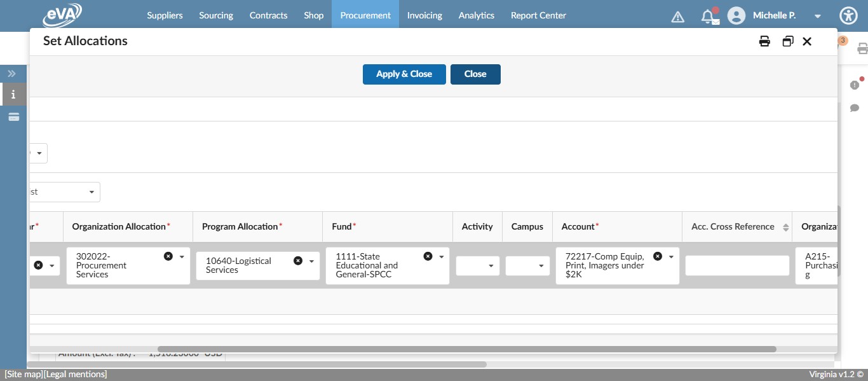Click the comment bubble icon on the right
Image resolution: width=868 pixels, height=381 pixels.
(855, 107)
